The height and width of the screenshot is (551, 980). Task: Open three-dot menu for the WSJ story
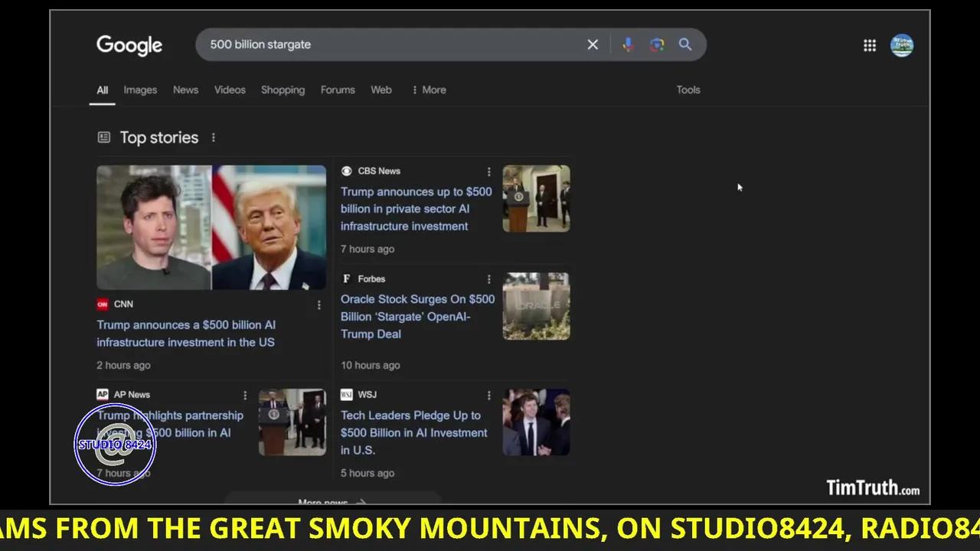[488, 395]
